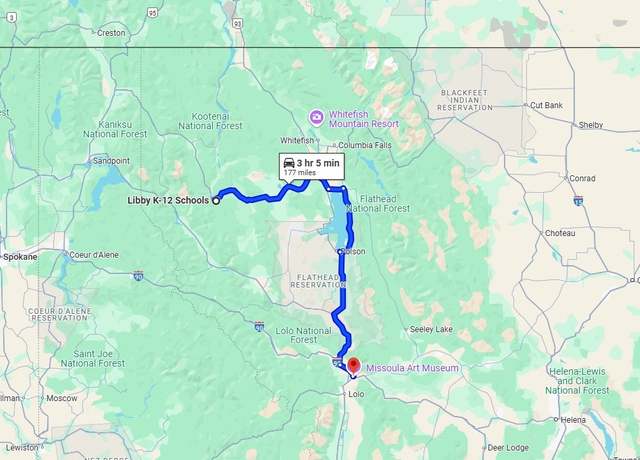Click the Helena city marker
The image size is (640, 460).
[x=556, y=420]
